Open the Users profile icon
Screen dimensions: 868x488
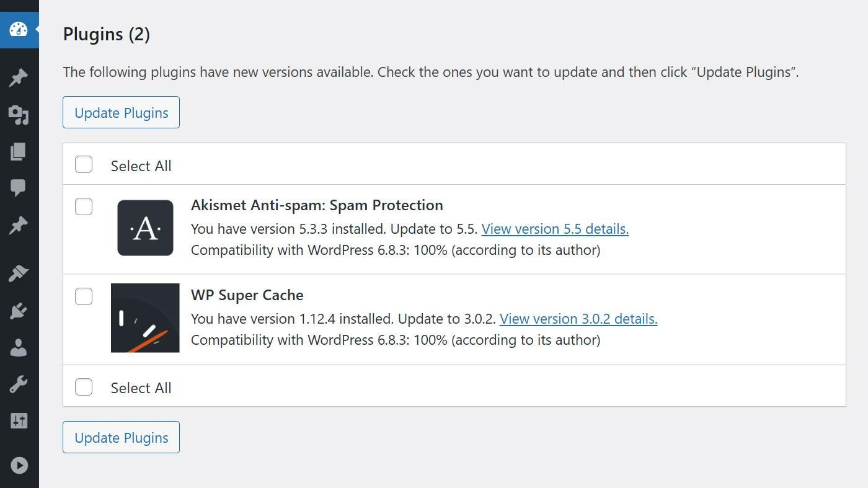(19, 348)
